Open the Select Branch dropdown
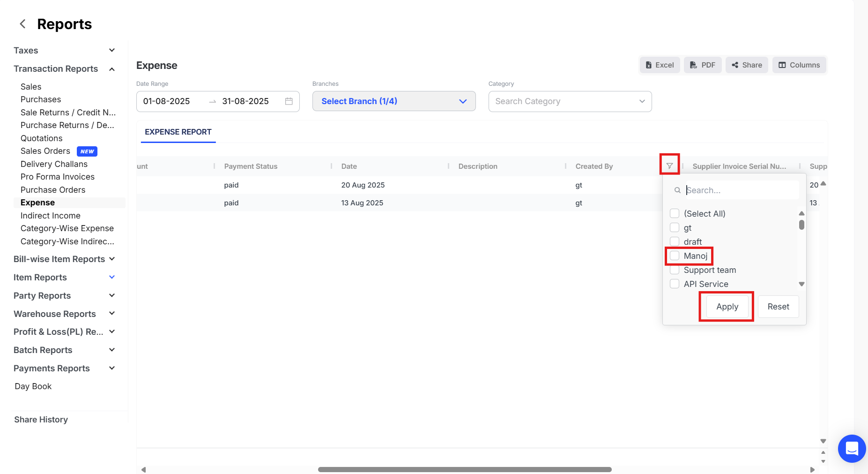Screen dimensions: 868x474 (394, 101)
